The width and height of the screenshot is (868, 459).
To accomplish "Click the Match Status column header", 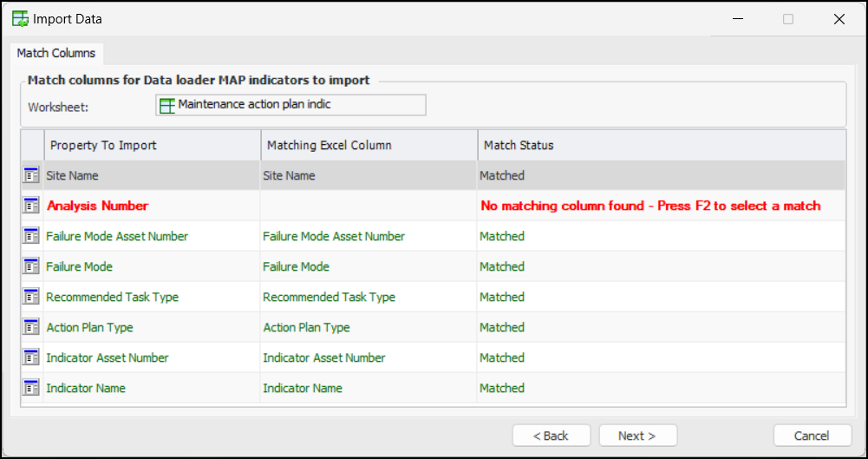I will (661, 145).
